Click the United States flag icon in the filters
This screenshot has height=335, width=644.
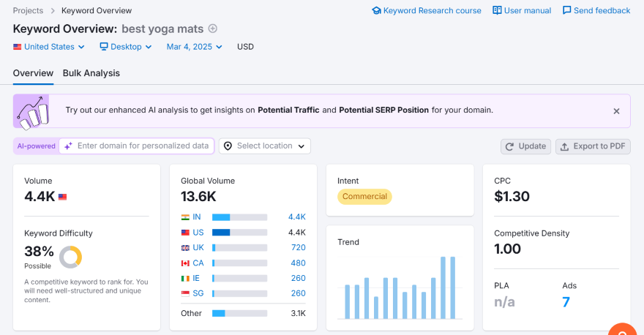point(18,47)
